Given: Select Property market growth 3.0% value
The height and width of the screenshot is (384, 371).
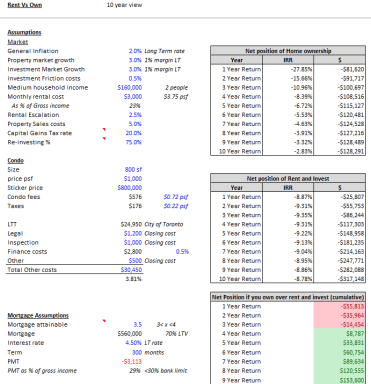Looking at the screenshot, I should coord(135,60).
